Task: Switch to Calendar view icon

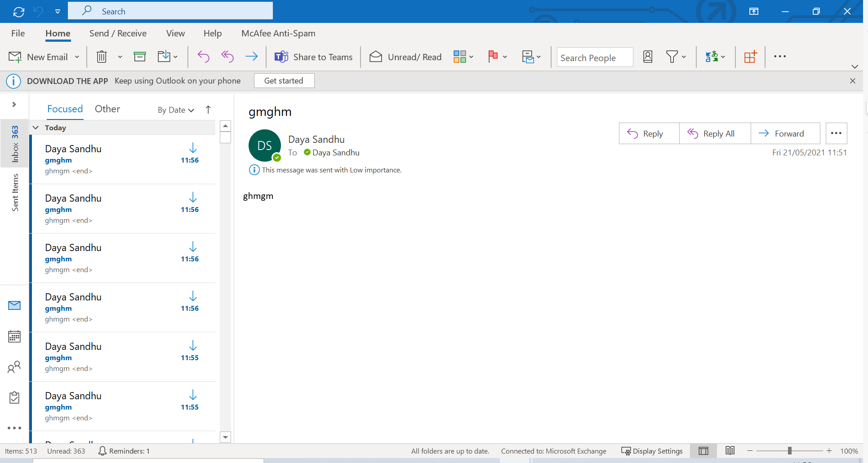Action: coord(14,336)
